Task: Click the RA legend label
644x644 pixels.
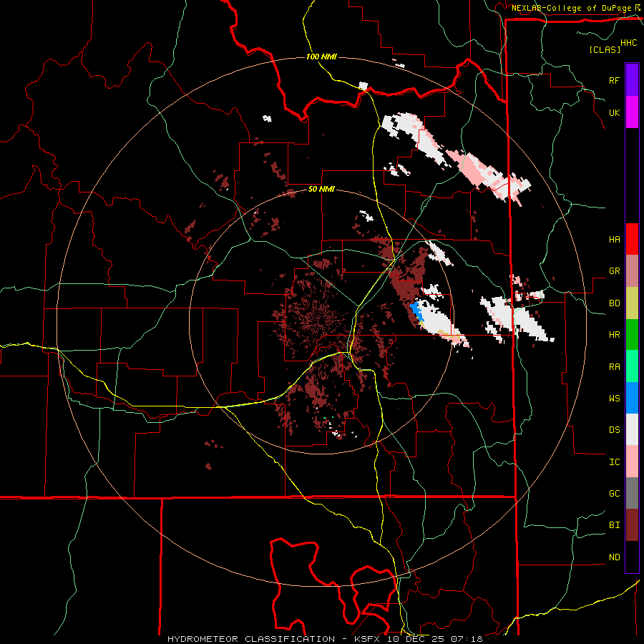Action: 614,367
